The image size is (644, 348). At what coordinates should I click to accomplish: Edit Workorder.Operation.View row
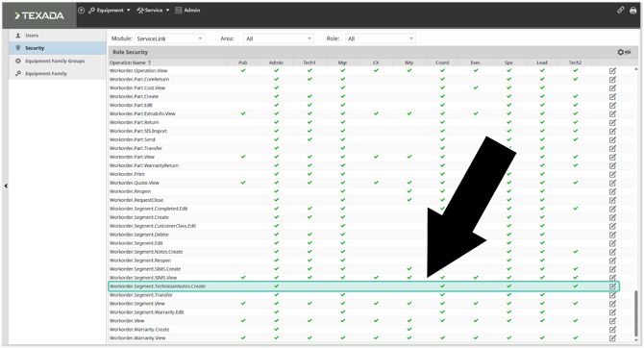612,71
